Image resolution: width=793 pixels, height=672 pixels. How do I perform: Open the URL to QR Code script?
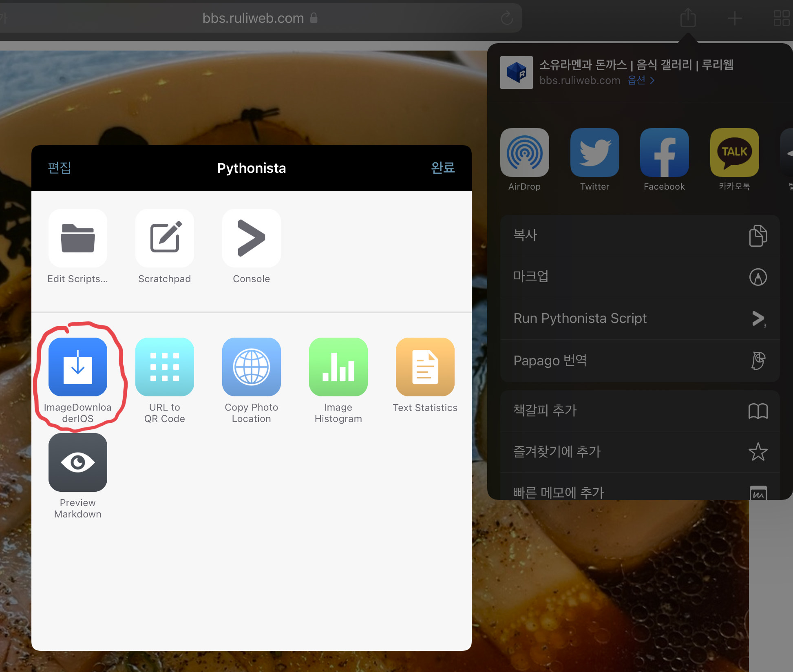[164, 367]
